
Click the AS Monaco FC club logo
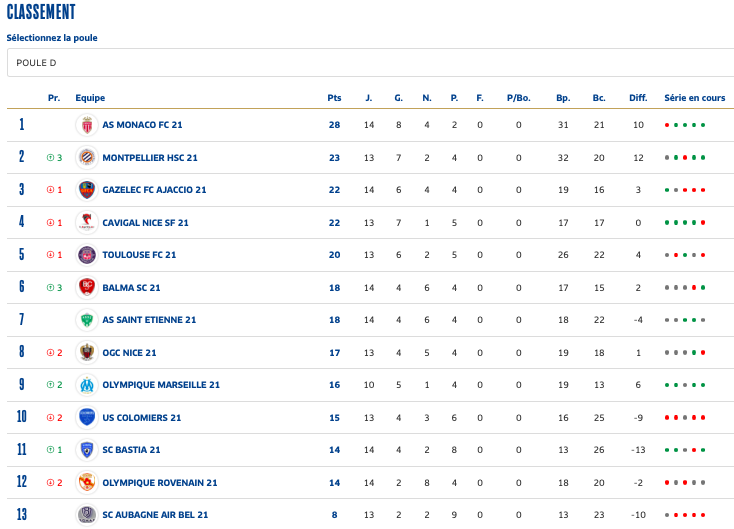point(87,125)
